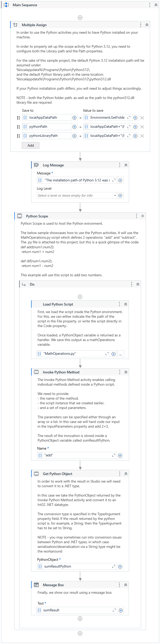Screen dimensions: 160x644
Task: Open options menu for Log Message activity
Action: click(120, 165)
